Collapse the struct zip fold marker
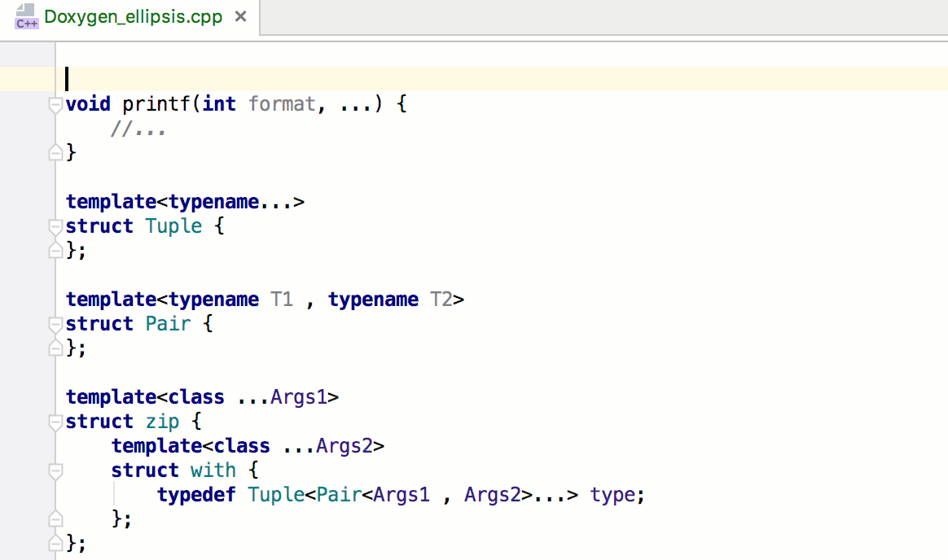Image resolution: width=948 pixels, height=560 pixels. pos(55,422)
